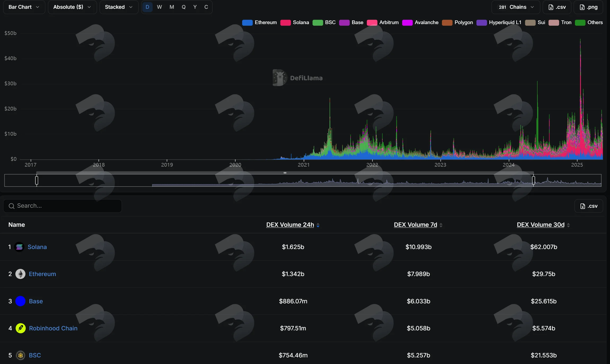The width and height of the screenshot is (610, 364).
Task: Focus the Search input field
Action: 63,206
